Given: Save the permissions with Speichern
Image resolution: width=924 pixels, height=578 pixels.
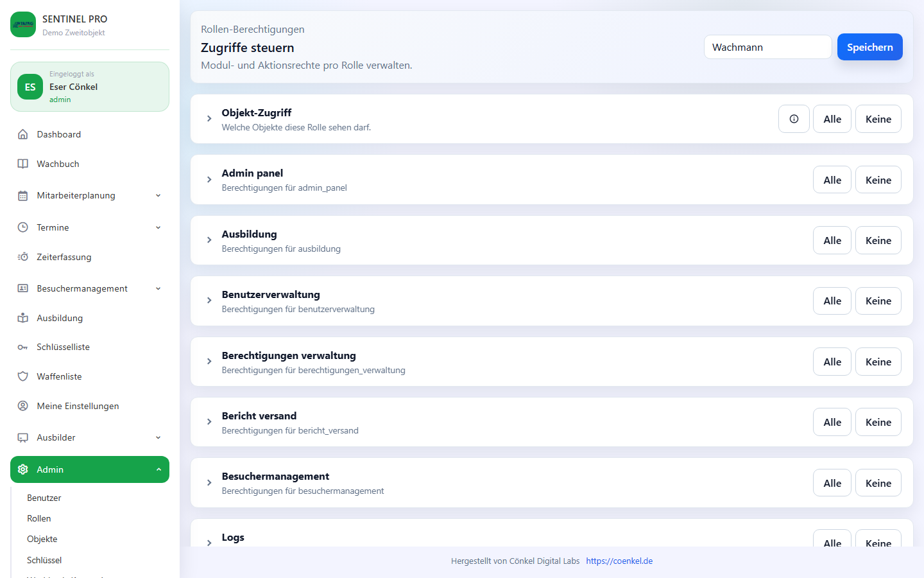Looking at the screenshot, I should 869,47.
